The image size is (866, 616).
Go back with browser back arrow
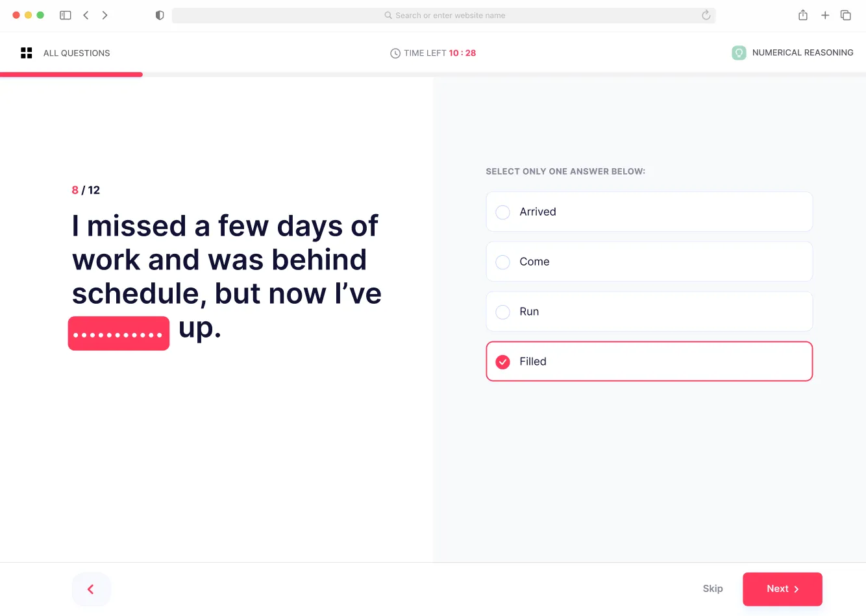[86, 15]
